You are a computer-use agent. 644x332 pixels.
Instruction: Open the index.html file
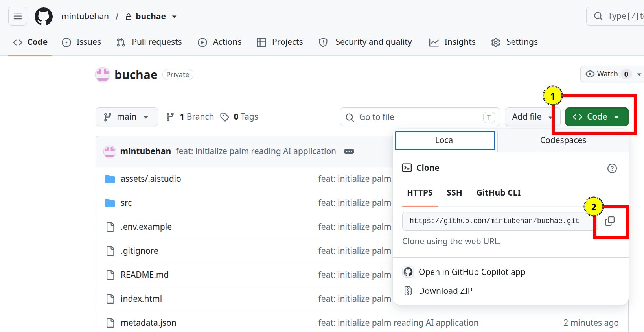coord(142,299)
